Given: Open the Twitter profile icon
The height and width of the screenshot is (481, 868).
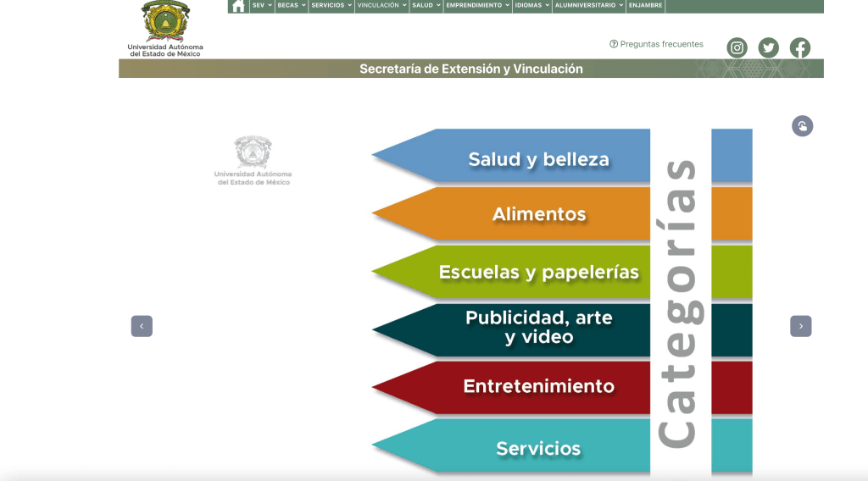Looking at the screenshot, I should (768, 47).
